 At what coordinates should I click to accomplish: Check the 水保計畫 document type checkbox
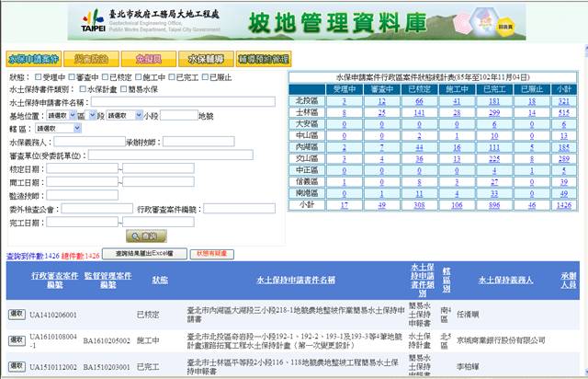(83, 89)
